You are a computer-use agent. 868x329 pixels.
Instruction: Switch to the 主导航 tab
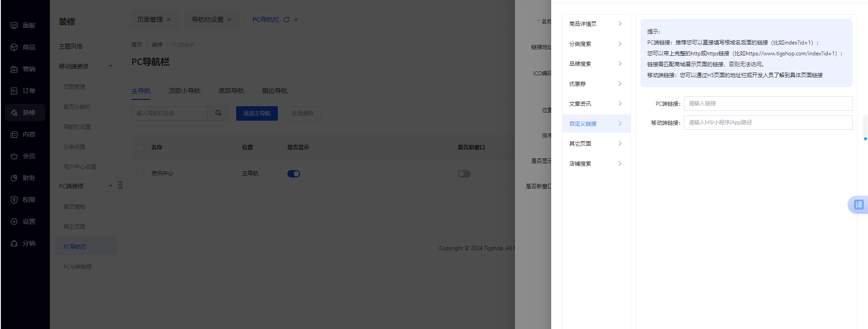141,91
